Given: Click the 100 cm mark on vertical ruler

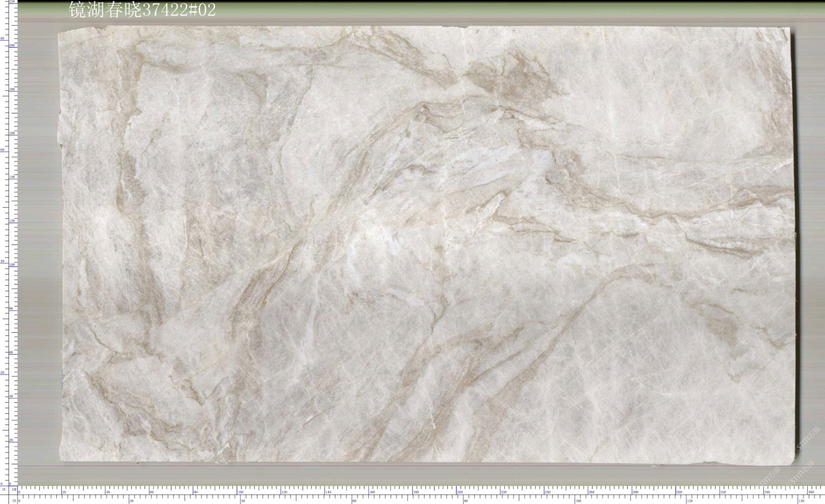Looking at the screenshot, I should click(12, 265).
